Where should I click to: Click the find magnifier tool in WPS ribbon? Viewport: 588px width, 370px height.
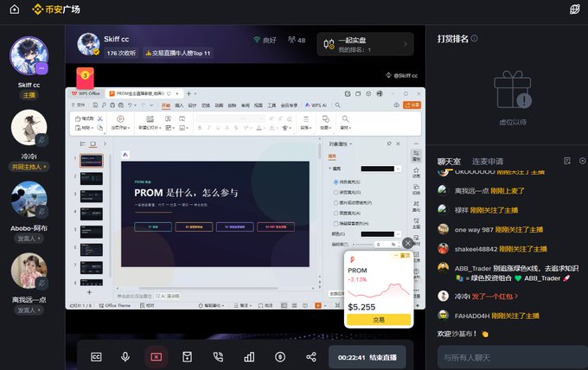[345, 118]
